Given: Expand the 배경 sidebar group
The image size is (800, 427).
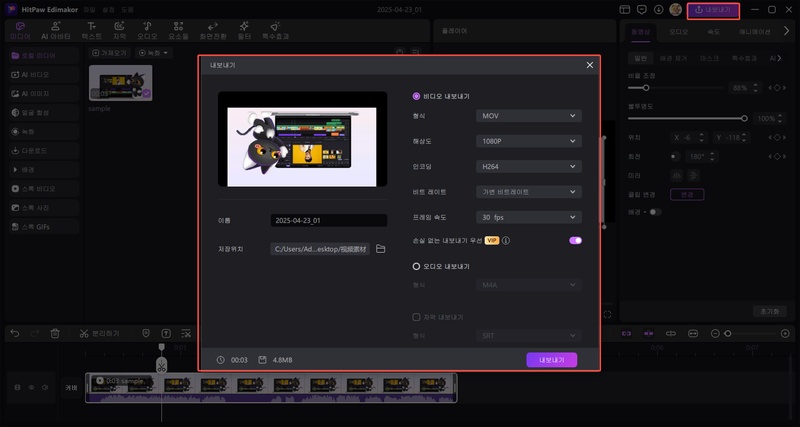Looking at the screenshot, I should (44, 169).
